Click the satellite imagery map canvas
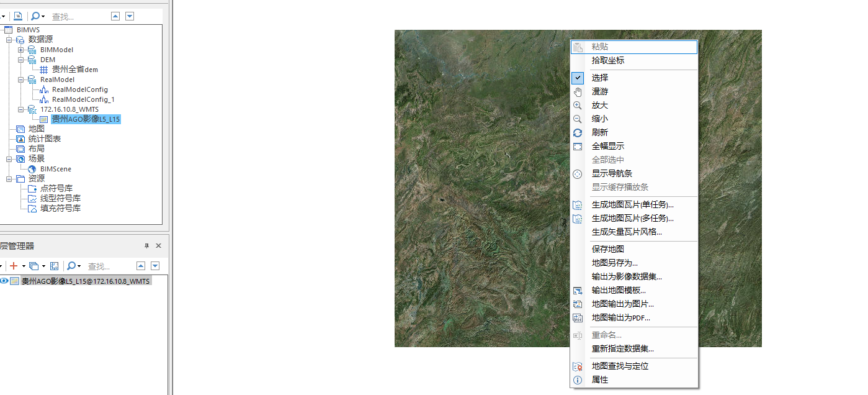868x395 pixels. pos(482,188)
